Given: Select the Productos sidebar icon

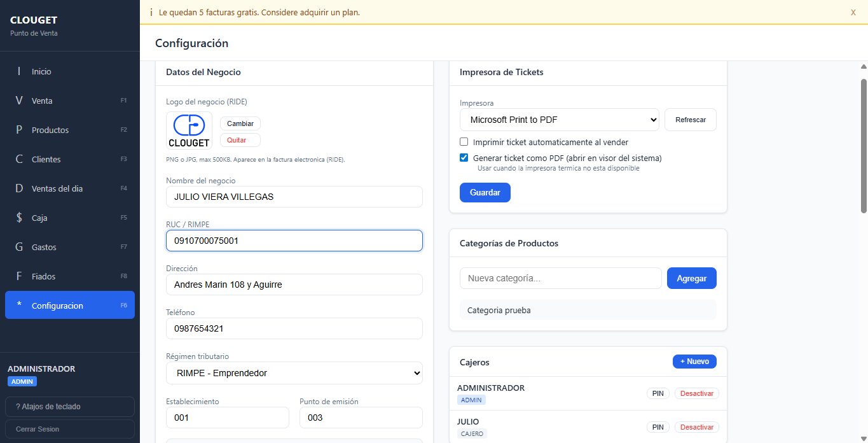Looking at the screenshot, I should pyautogui.click(x=19, y=130).
